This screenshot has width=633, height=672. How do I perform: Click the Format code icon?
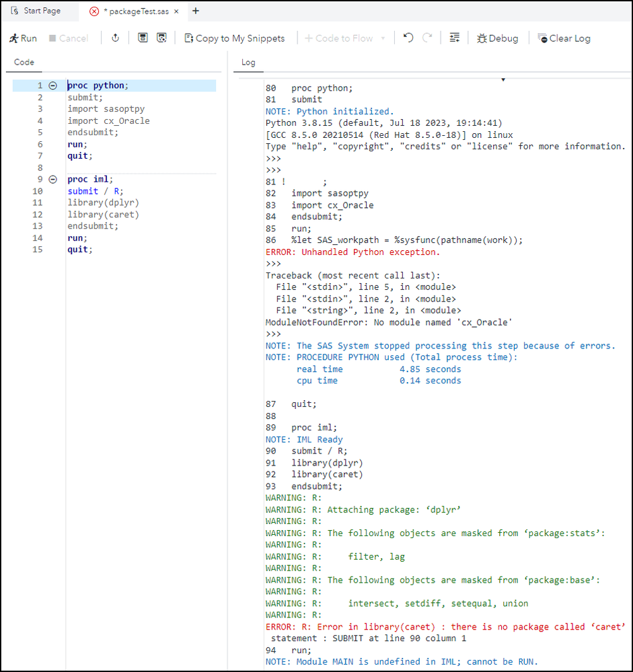[455, 38]
